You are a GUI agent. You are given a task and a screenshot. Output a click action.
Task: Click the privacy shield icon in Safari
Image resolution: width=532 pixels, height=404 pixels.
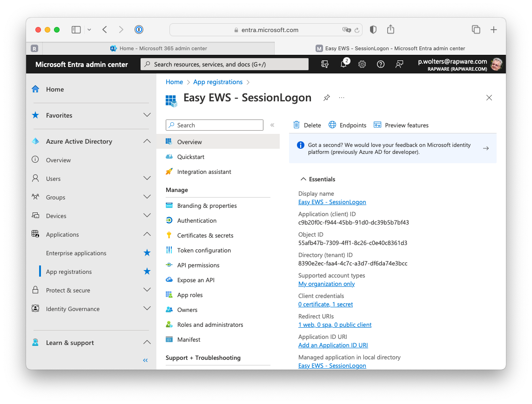click(x=373, y=30)
